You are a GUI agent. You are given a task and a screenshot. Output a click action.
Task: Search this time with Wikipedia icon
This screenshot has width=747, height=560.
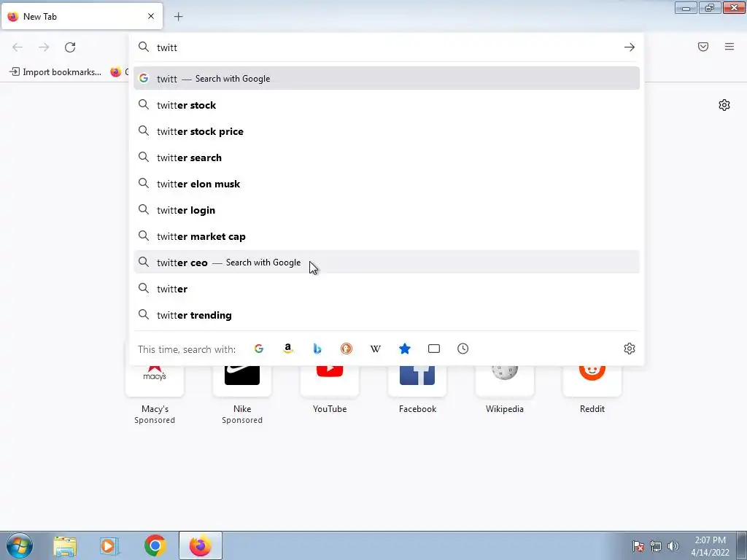376,349
